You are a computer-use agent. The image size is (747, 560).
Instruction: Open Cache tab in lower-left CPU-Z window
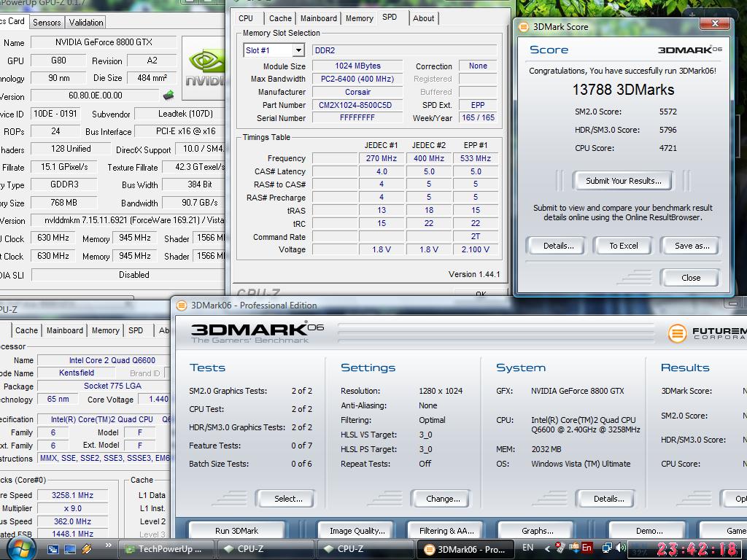click(27, 330)
